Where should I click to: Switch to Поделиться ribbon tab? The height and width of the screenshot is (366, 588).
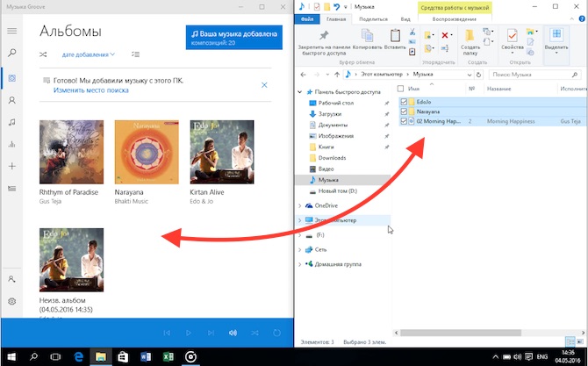point(373,19)
